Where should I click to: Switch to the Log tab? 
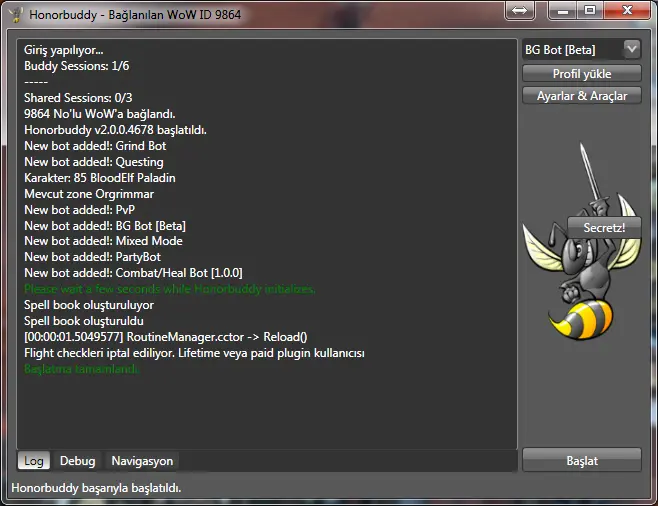34,461
